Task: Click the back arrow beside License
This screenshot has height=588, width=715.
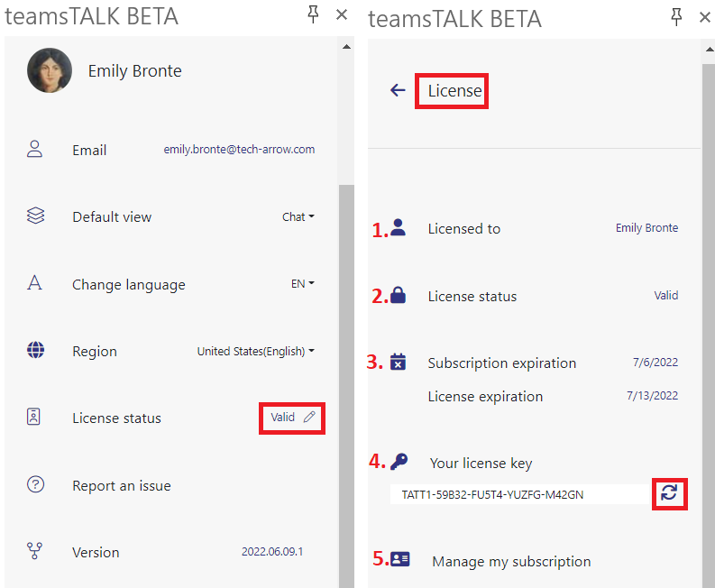Action: coord(398,90)
